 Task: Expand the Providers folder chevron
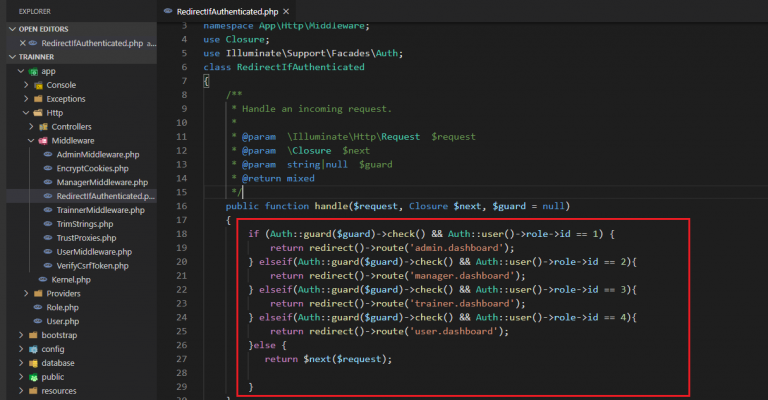pyautogui.click(x=26, y=293)
